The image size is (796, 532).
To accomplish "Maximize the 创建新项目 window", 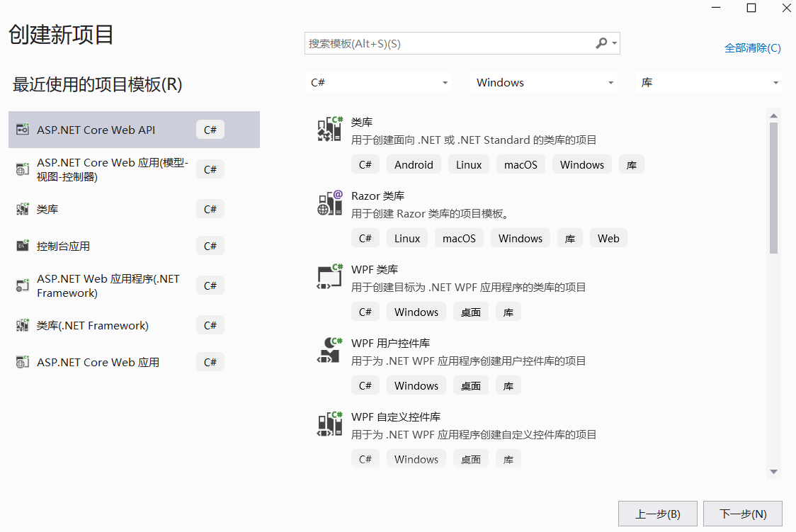I will point(751,8).
